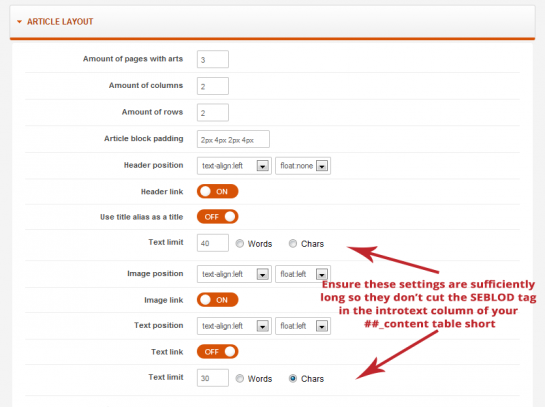545x407 pixels.
Task: Toggle Use title alias as a title switch
Action: click(x=218, y=217)
